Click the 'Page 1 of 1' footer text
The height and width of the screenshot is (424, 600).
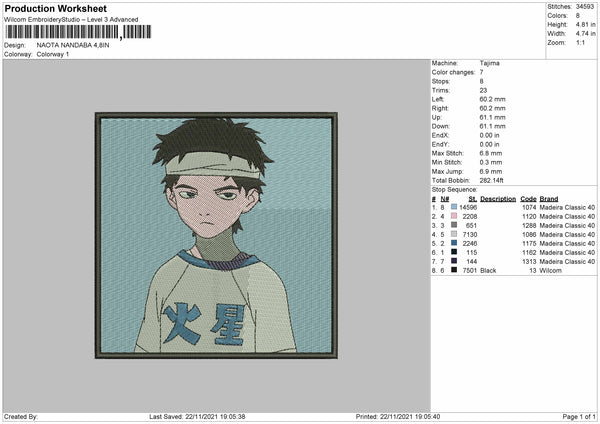click(579, 417)
